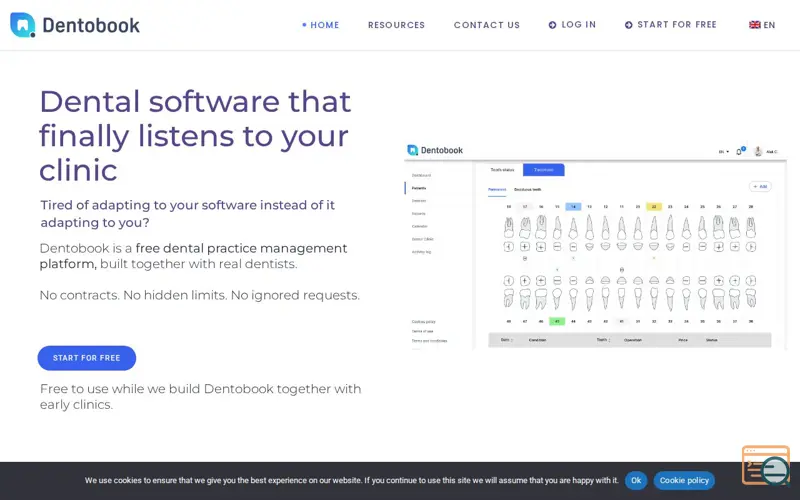Click "No contracts. No hidden limits." text
This screenshot has height=500, width=800.
coord(199,295)
